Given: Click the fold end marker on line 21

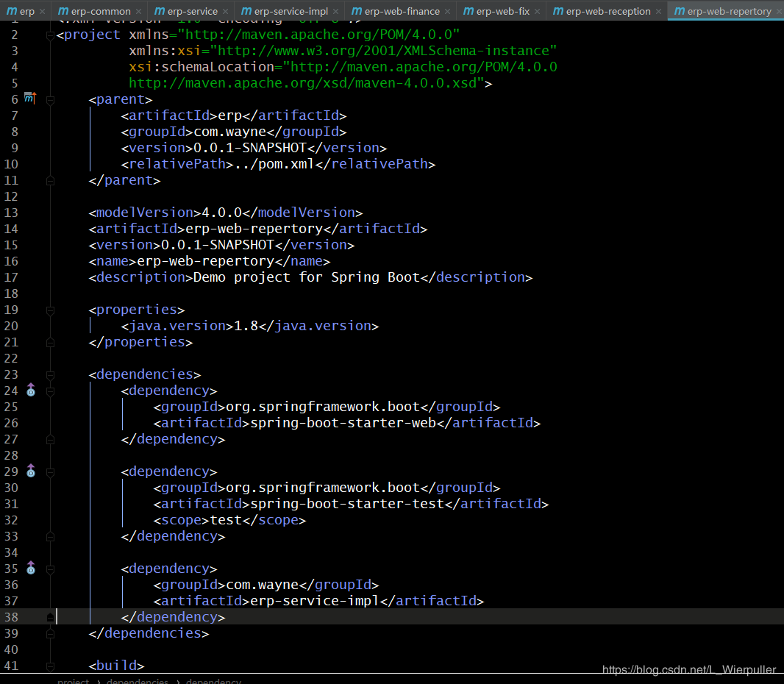Looking at the screenshot, I should tap(50, 343).
